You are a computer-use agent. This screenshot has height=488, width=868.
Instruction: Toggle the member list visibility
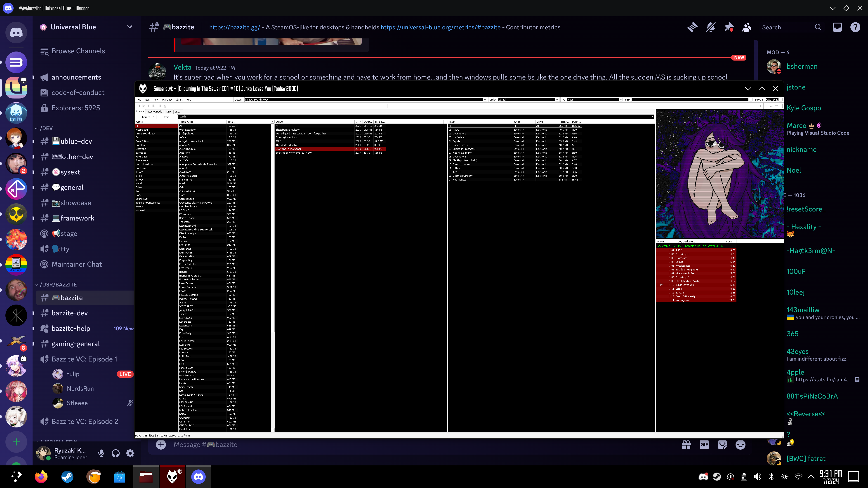747,27
